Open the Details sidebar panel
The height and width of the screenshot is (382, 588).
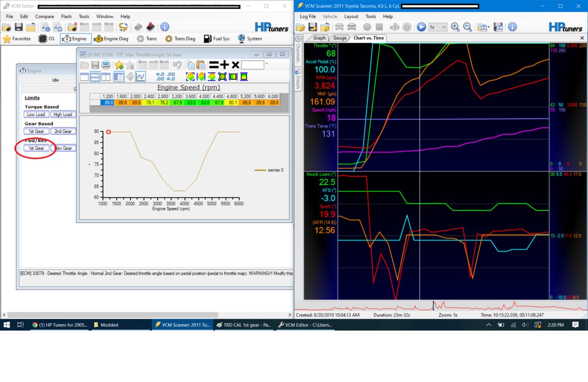point(298,80)
